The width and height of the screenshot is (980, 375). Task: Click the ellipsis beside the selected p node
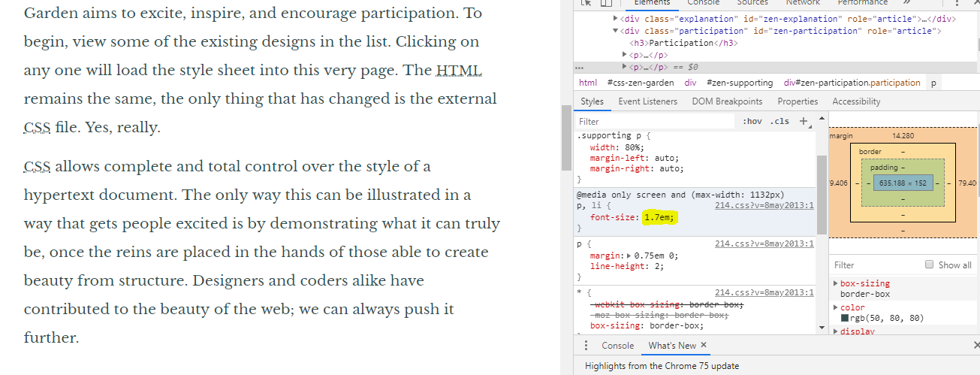point(579,67)
